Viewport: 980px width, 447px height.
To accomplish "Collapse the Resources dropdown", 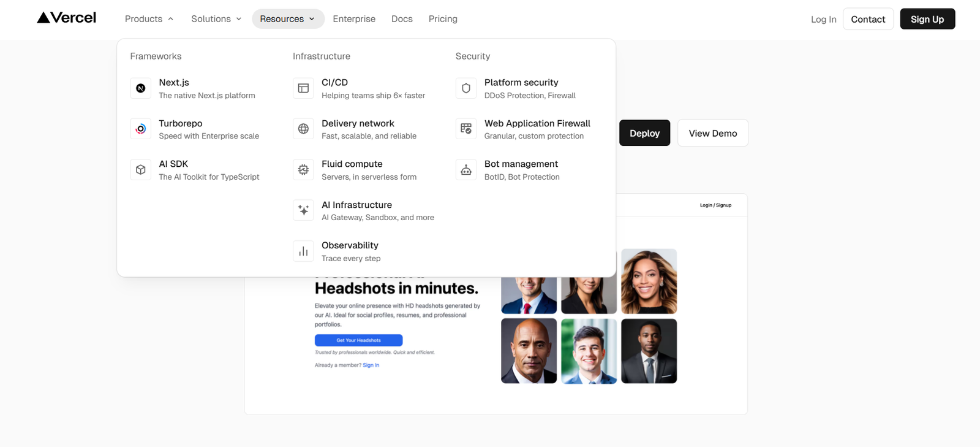I will point(287,19).
